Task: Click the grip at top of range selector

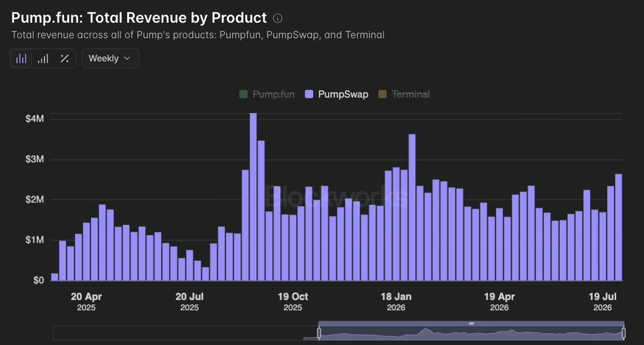Action: [471, 324]
